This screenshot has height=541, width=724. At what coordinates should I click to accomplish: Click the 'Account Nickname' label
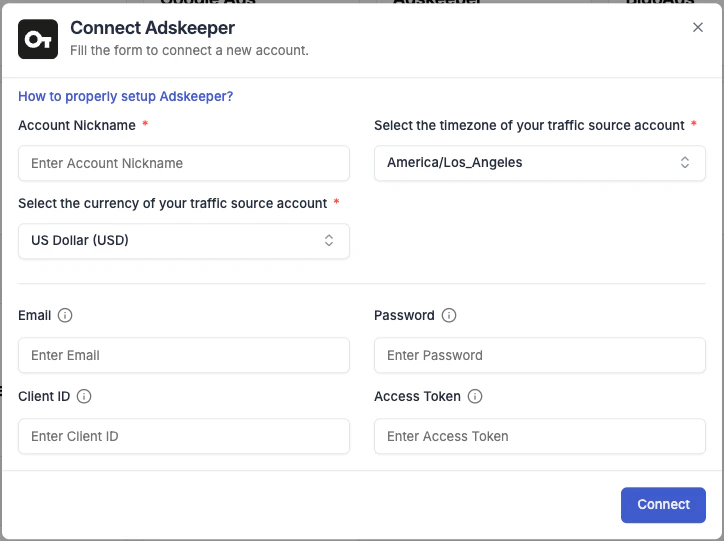pos(77,125)
